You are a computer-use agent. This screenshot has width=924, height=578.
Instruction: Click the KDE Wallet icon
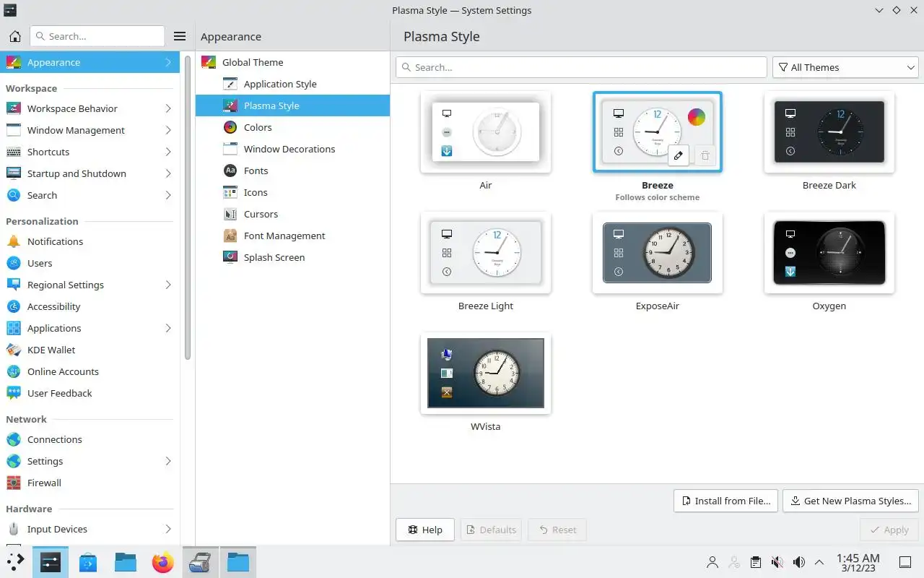click(x=14, y=350)
